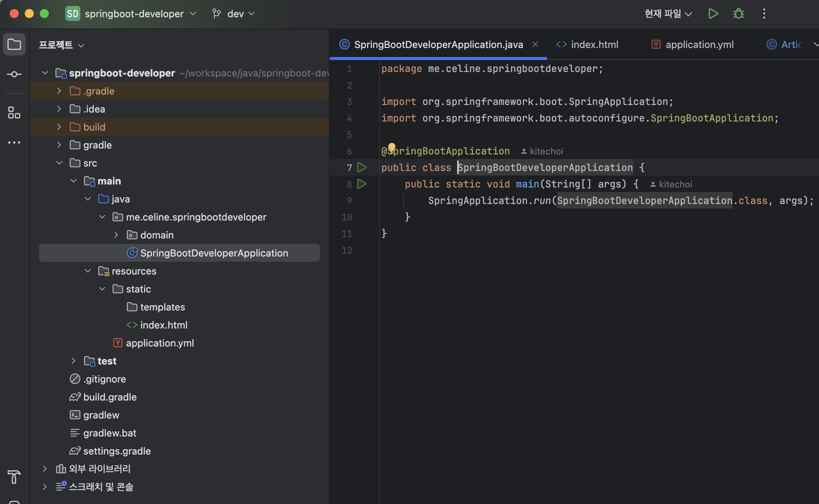Expand the test source folder
The width and height of the screenshot is (819, 504).
(73, 361)
